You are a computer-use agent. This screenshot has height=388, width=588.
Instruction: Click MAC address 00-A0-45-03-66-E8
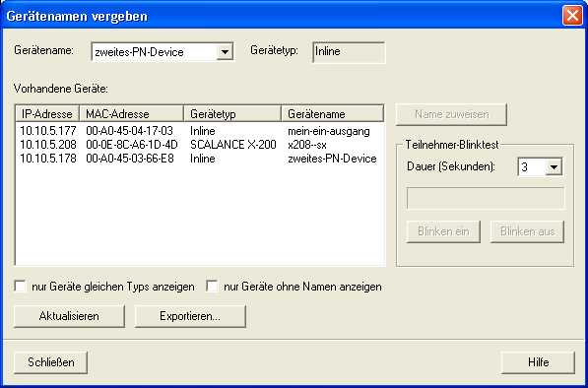coord(130,159)
